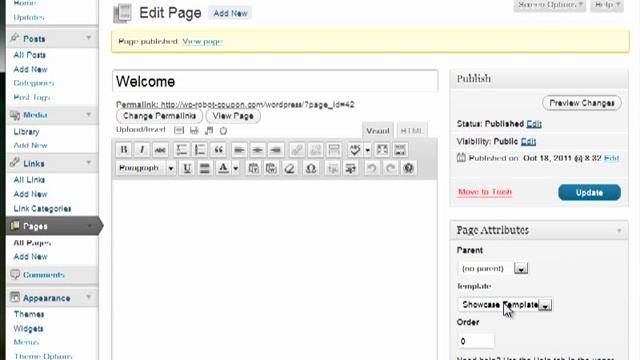This screenshot has height=360, width=640.
Task: Click the add video upload icon
Action: [194, 130]
